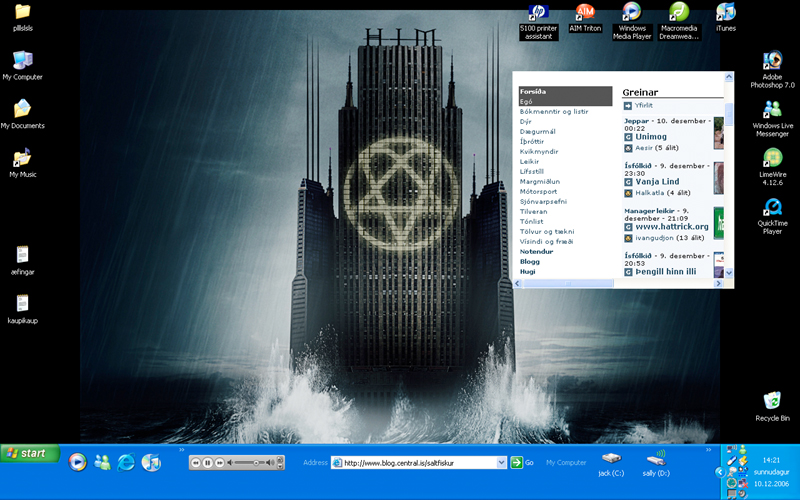Open the Mótorsport category link
Image resolution: width=800 pixels, height=500 pixels.
538,191
